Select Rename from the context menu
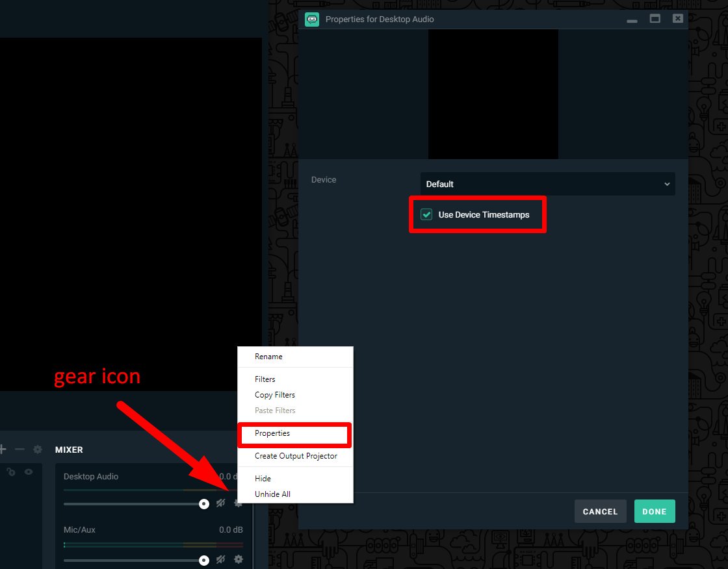The width and height of the screenshot is (728, 569). click(269, 356)
